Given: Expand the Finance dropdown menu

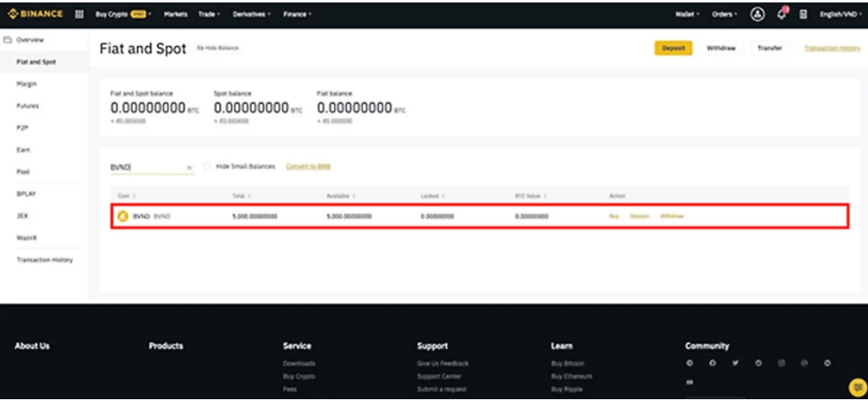Looking at the screenshot, I should click(297, 15).
